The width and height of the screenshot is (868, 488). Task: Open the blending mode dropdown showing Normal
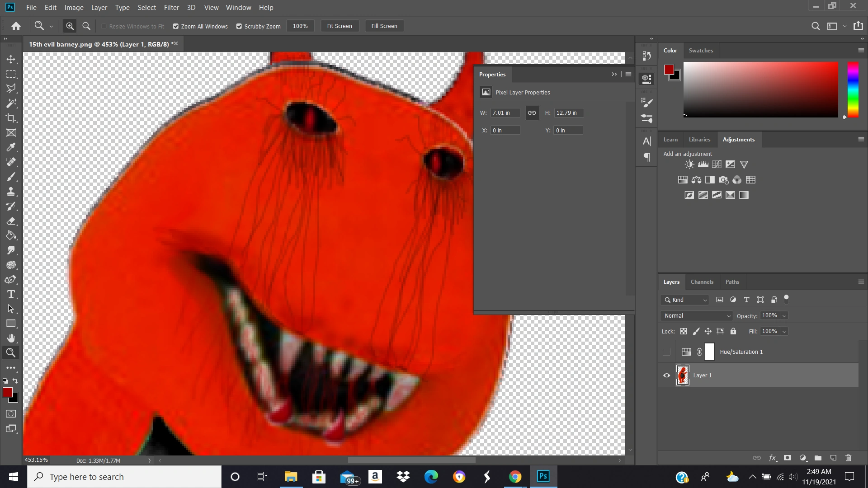[696, 315]
